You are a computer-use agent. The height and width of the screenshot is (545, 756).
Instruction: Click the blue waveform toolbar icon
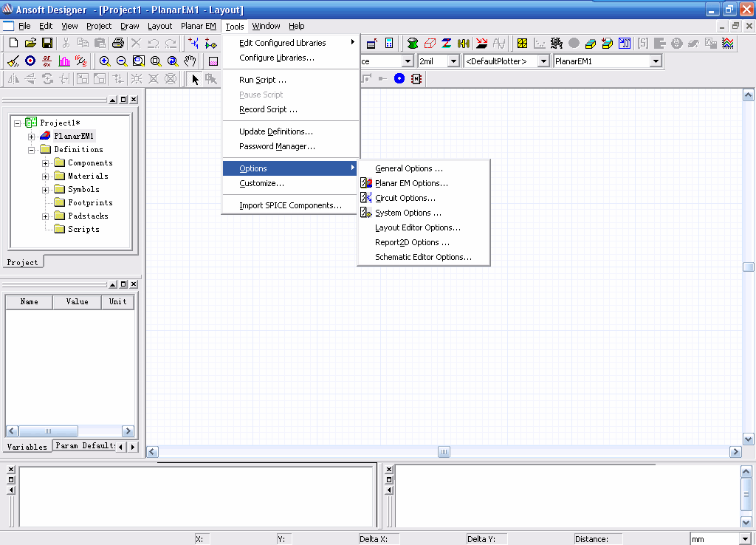[x=625, y=44]
